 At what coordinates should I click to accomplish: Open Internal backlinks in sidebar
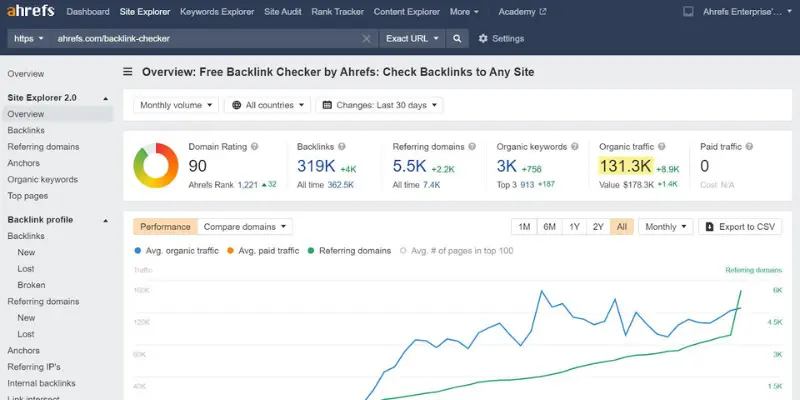41,383
